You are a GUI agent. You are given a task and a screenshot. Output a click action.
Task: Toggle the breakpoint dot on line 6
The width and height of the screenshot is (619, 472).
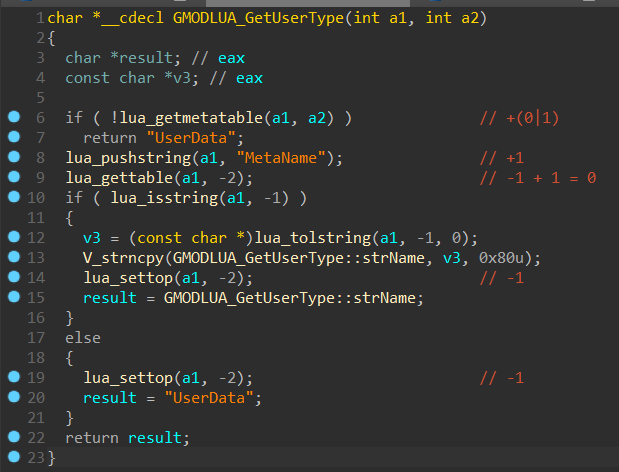(x=14, y=117)
